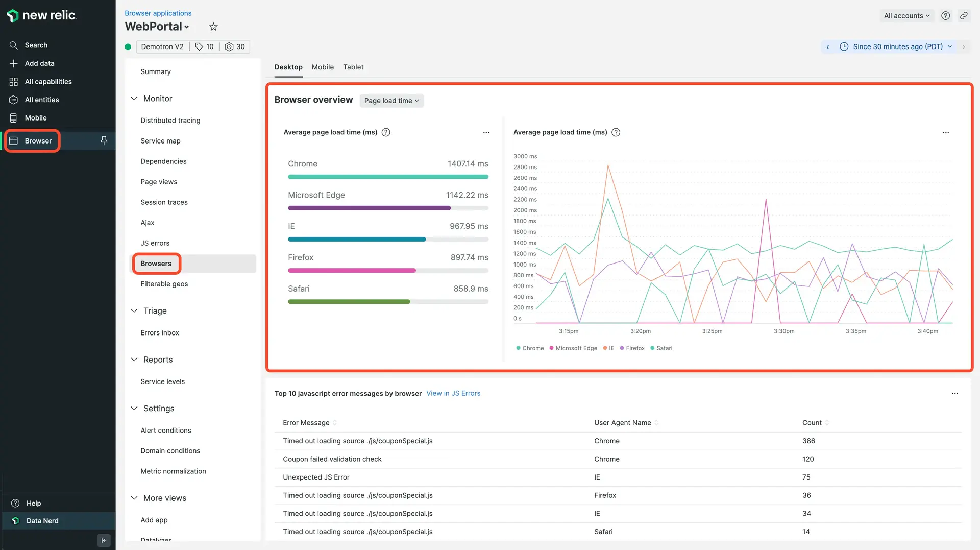Open options for javascript errors table
Image resolution: width=980 pixels, height=550 pixels.
tap(954, 394)
